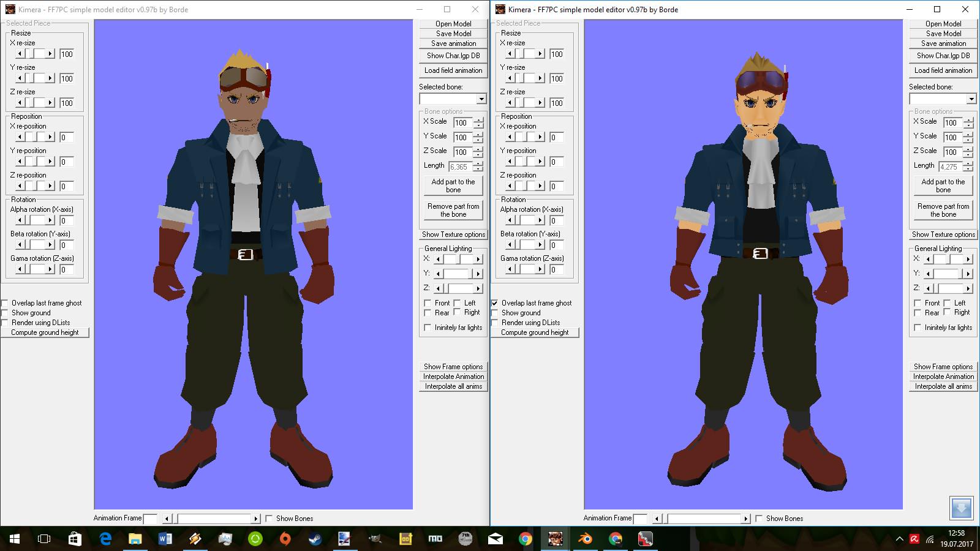
Task: Click Compute ground height in left window
Action: click(x=45, y=332)
